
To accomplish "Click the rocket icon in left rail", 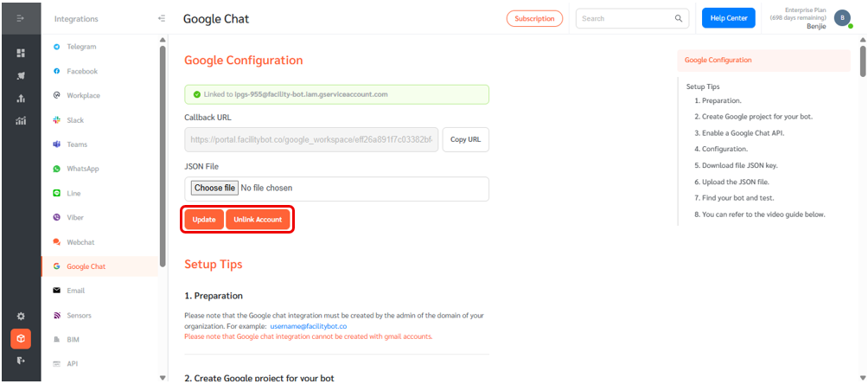I will coord(21,76).
